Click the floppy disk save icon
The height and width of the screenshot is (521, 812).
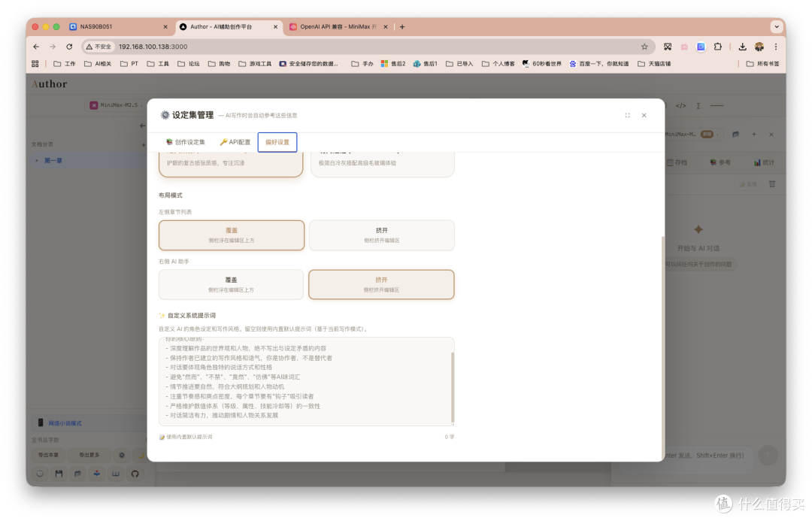59,474
